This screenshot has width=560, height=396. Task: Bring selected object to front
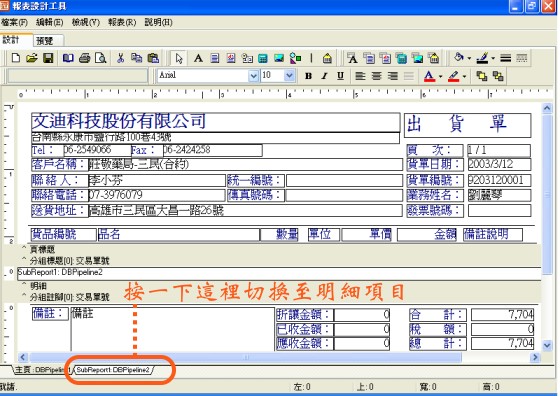tap(482, 76)
